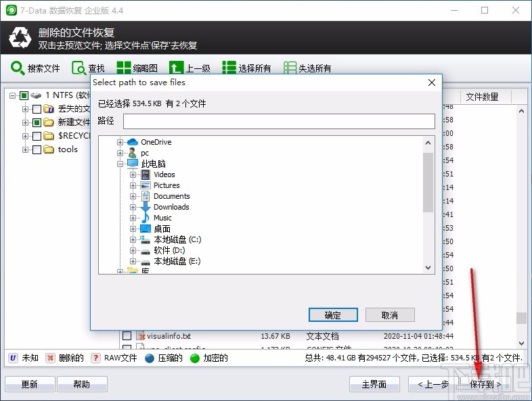Collapse the 1 NTFS tree node
The width and height of the screenshot is (532, 401).
(13, 95)
